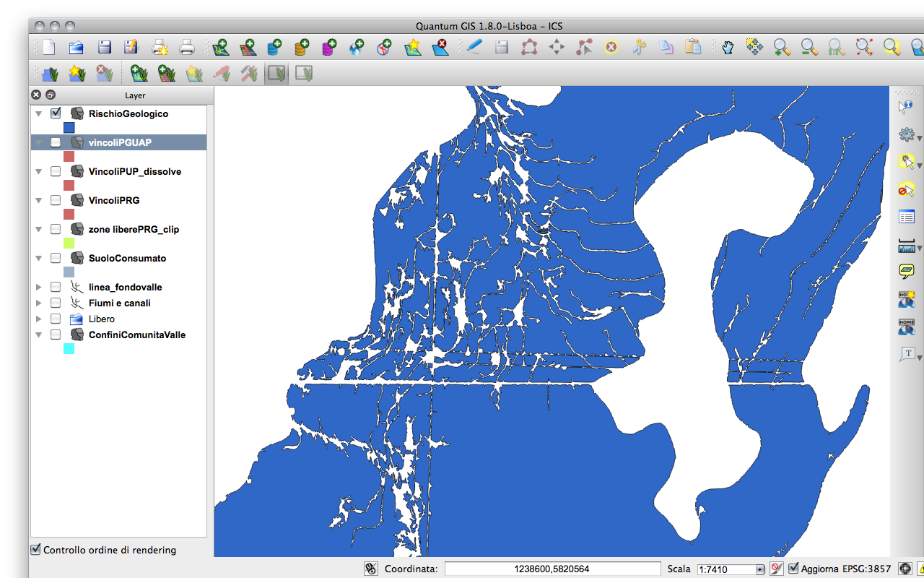Click the Save Project As icon
924x578 pixels.
click(131, 48)
